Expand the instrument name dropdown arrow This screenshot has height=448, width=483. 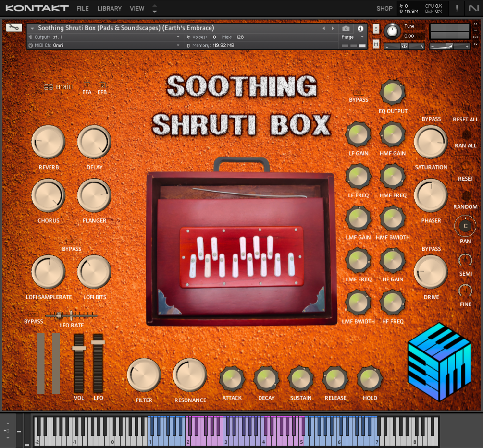(x=32, y=28)
